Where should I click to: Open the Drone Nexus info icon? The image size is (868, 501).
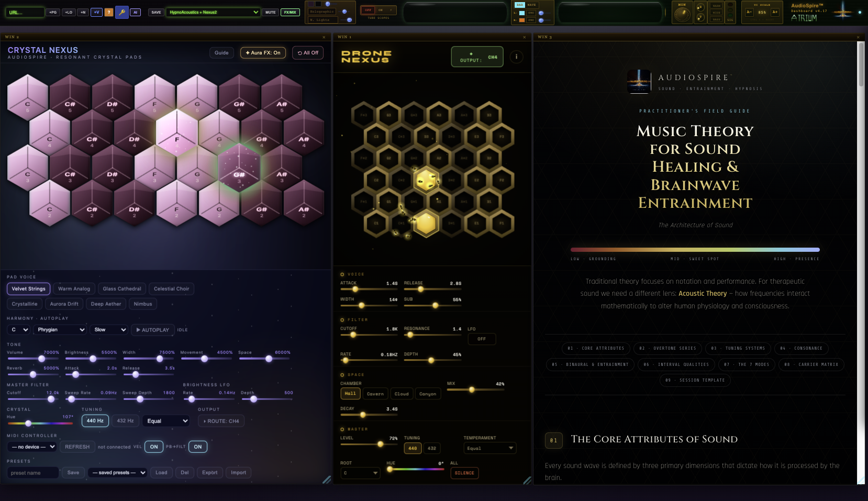[x=516, y=57]
